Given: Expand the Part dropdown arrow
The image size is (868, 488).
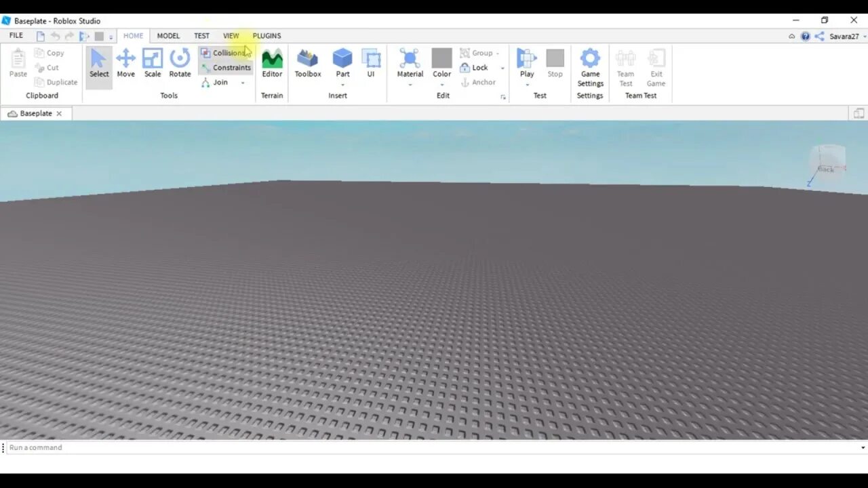Looking at the screenshot, I should coord(342,85).
